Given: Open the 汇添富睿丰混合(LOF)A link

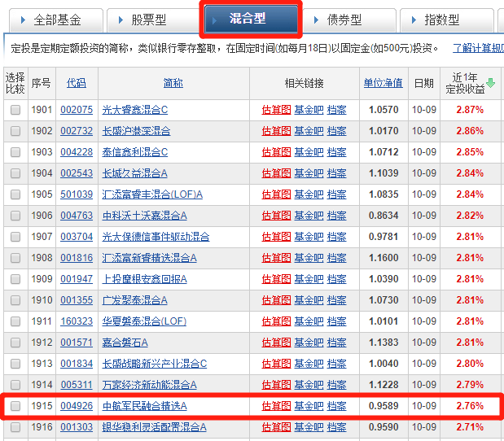Looking at the screenshot, I should click(152, 194).
